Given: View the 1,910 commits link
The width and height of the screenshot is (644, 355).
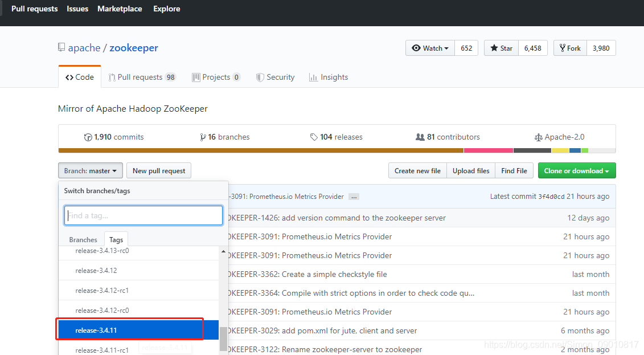Looking at the screenshot, I should click(x=114, y=137).
